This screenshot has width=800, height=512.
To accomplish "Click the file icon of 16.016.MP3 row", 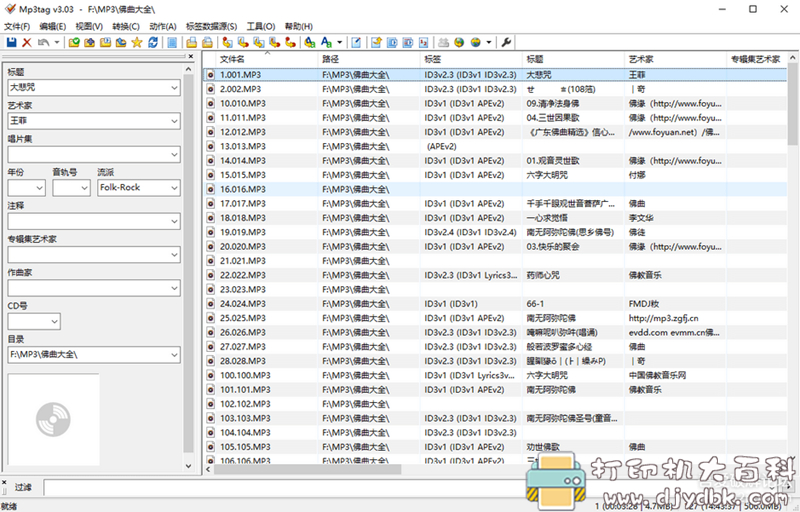I will click(210, 189).
